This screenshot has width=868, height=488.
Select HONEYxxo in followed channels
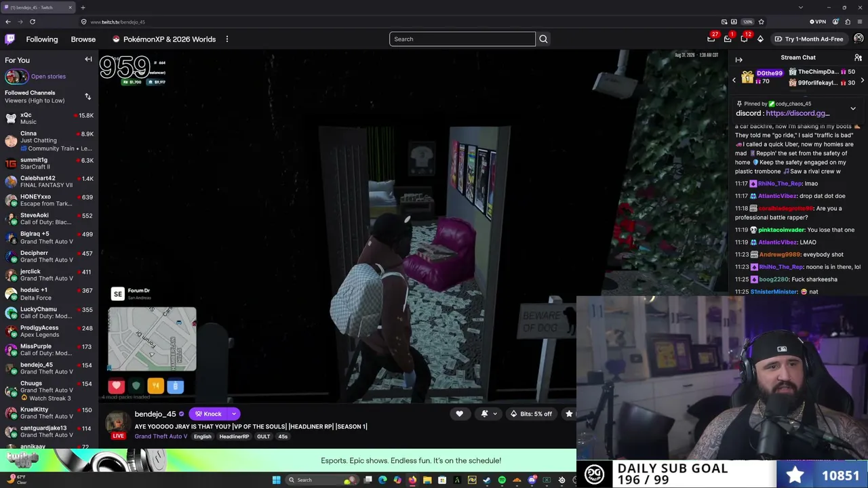click(49, 200)
